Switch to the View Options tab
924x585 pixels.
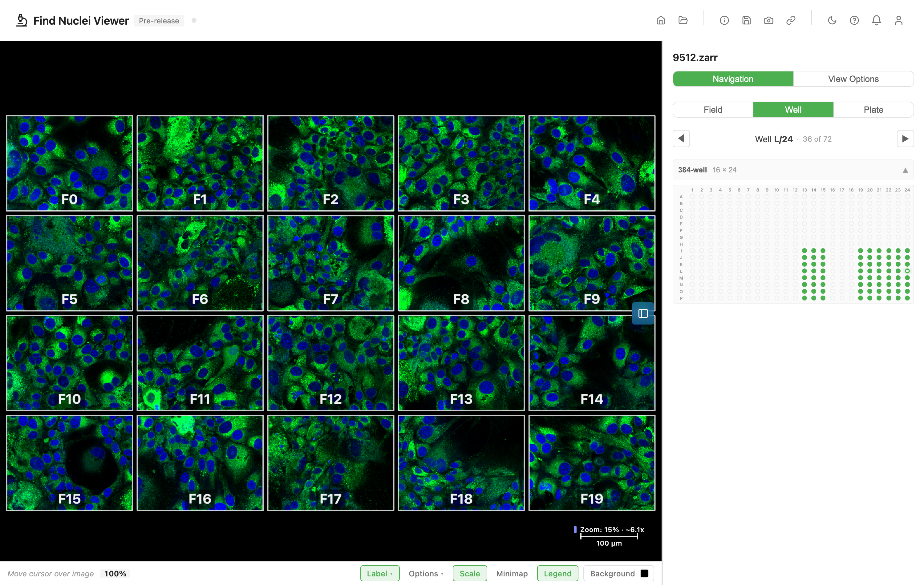point(853,79)
